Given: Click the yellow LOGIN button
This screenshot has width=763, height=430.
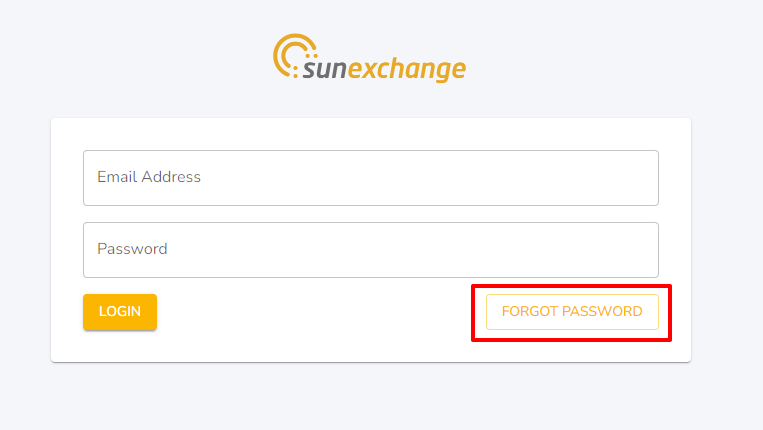Looking at the screenshot, I should click(120, 312).
